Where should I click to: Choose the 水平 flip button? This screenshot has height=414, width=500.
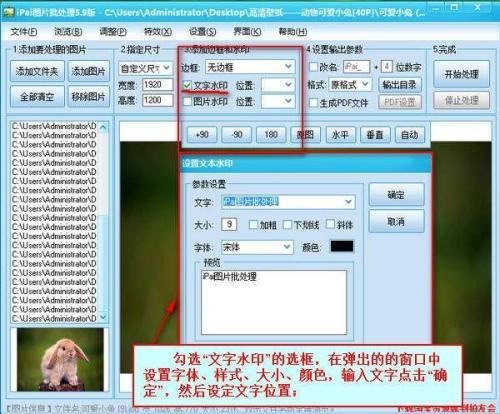click(340, 135)
